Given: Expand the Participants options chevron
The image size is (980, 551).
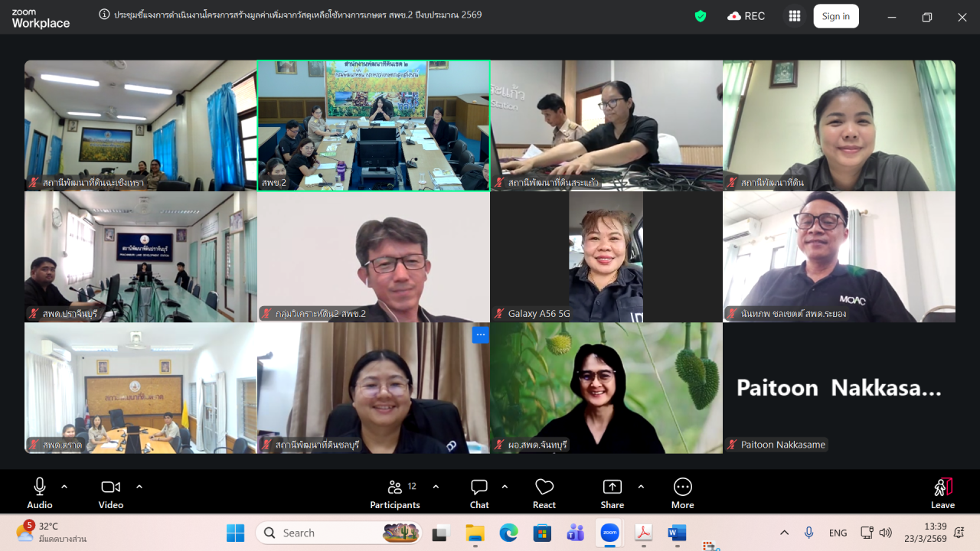Looking at the screenshot, I should pyautogui.click(x=436, y=487).
